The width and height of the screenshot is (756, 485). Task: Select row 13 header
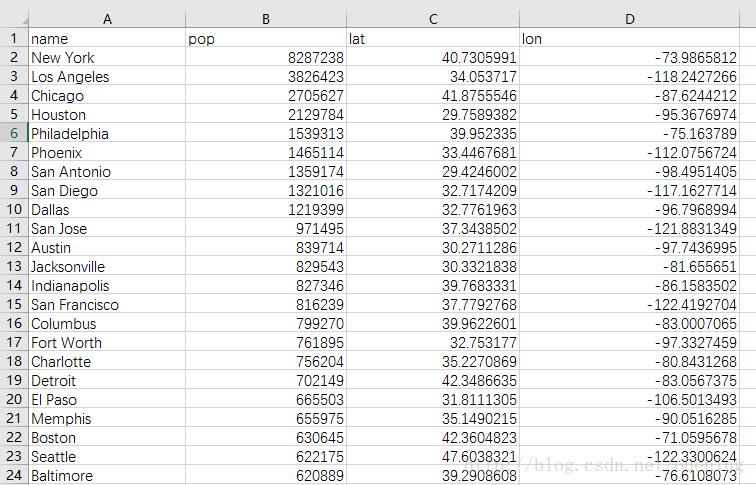tap(14, 266)
